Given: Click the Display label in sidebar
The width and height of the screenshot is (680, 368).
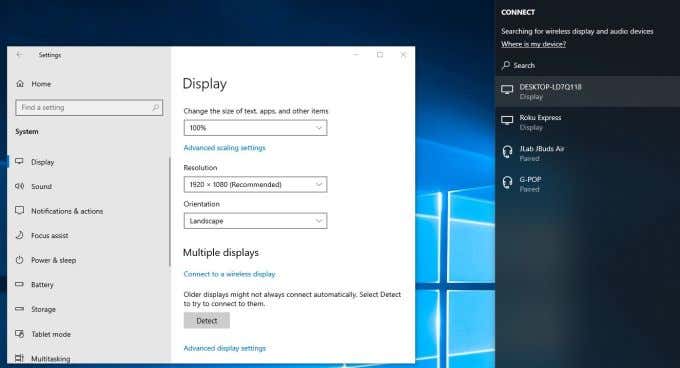Looking at the screenshot, I should (x=42, y=162).
